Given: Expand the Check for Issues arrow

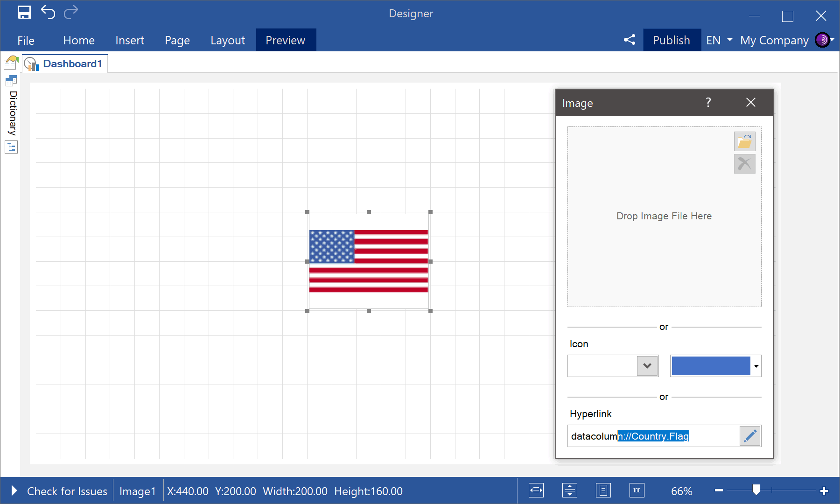Looking at the screenshot, I should click(14, 490).
